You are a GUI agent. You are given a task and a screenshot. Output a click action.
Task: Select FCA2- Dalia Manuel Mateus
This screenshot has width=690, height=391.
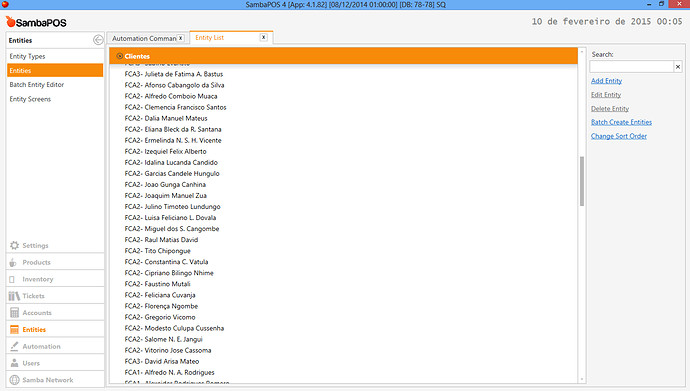[165, 118]
